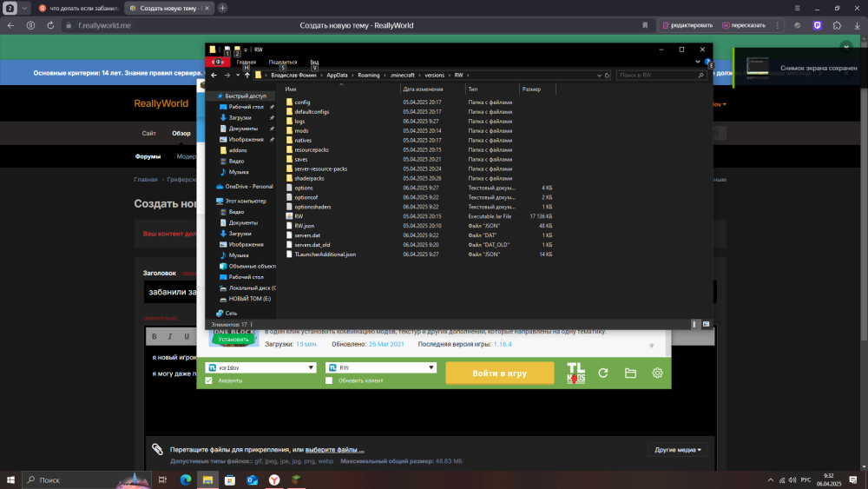Image resolution: width=868 pixels, height=489 pixels.
Task: Open the Minecraft launcher taskbar icon
Action: click(x=296, y=480)
